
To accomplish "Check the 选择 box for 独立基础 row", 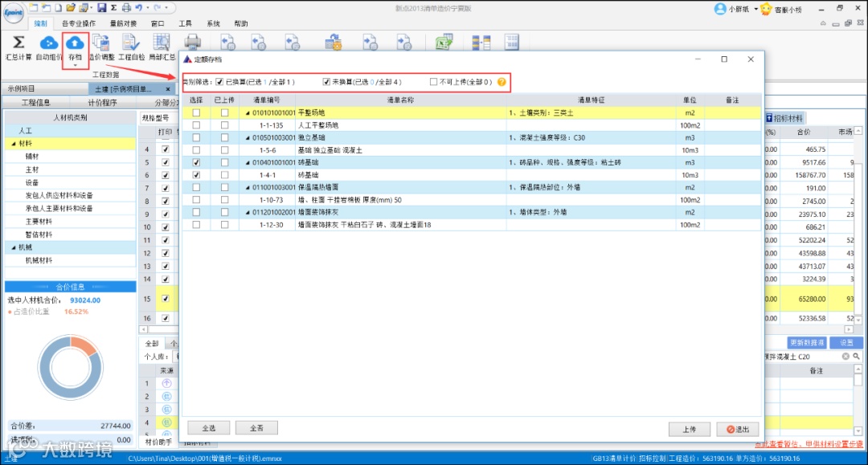I will tap(196, 137).
